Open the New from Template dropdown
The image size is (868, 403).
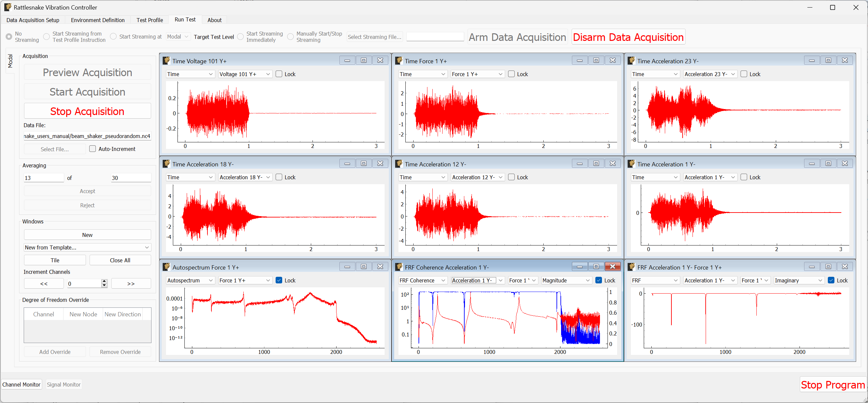[x=87, y=247]
